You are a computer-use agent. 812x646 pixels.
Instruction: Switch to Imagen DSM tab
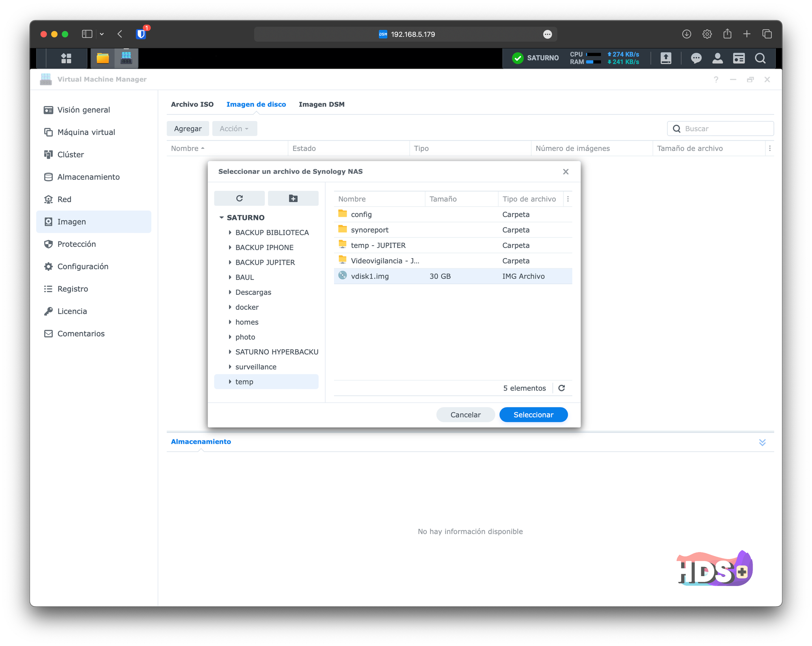click(x=322, y=104)
